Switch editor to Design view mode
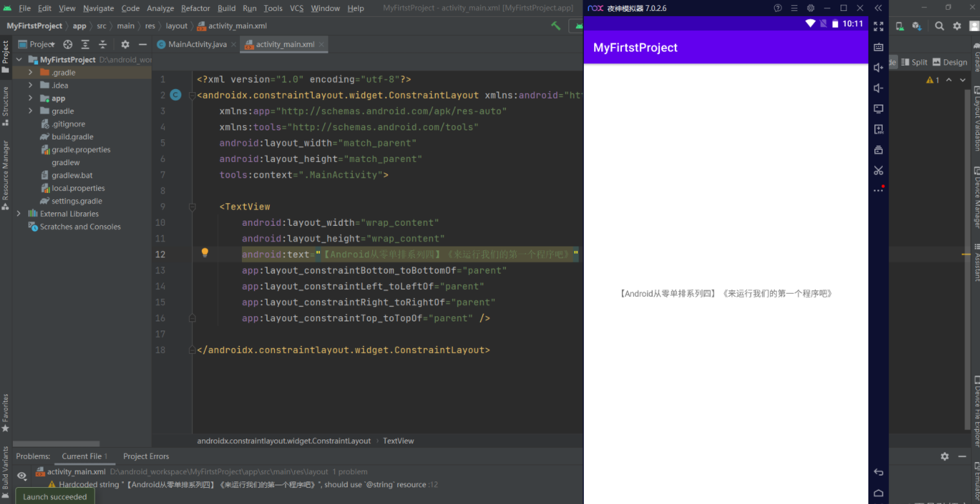Screen dimensions: 980x504 (x=950, y=62)
